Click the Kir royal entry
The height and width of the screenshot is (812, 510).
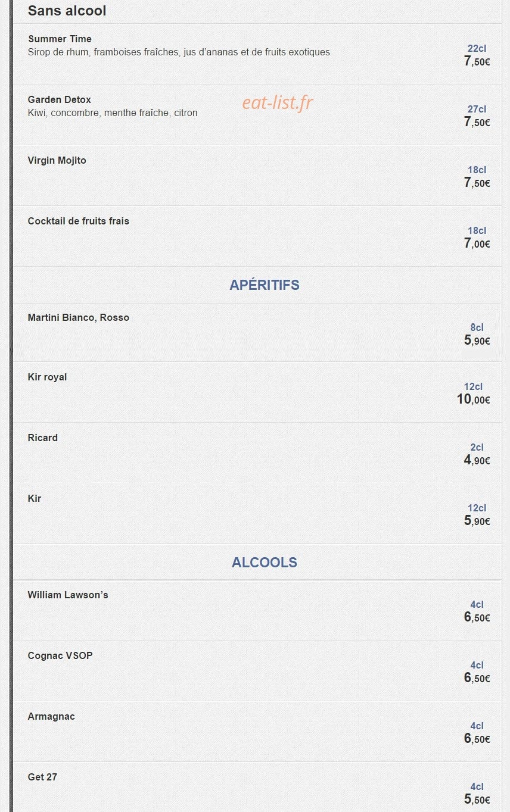pyautogui.click(x=257, y=392)
